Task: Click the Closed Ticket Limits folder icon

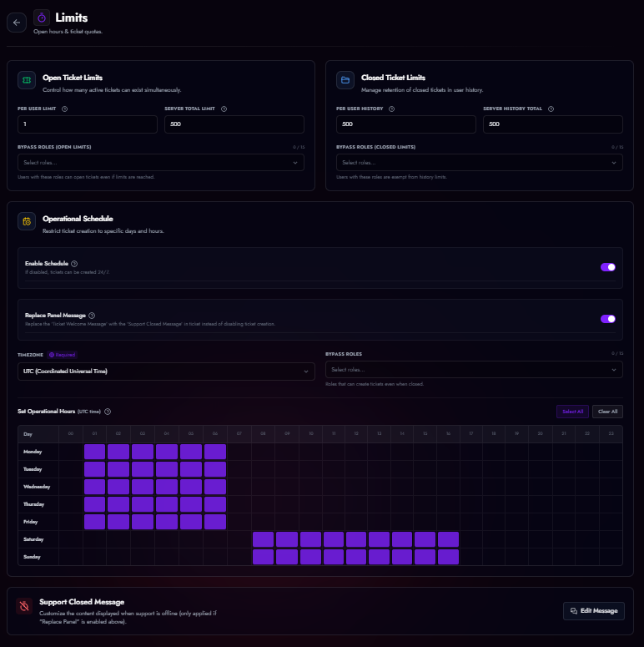Action: (345, 80)
